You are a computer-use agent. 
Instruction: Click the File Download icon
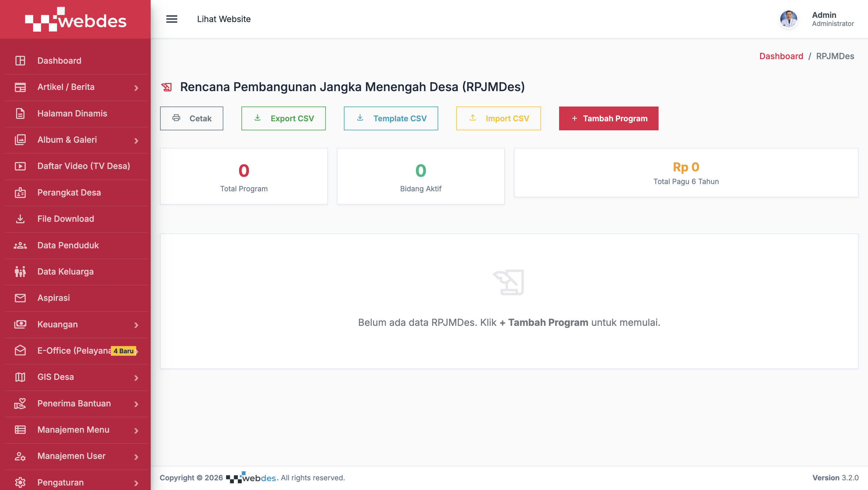pyautogui.click(x=20, y=219)
